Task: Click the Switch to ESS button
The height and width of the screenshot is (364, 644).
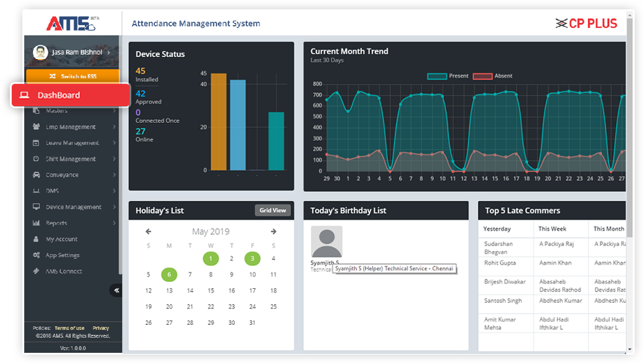Action: pos(73,76)
